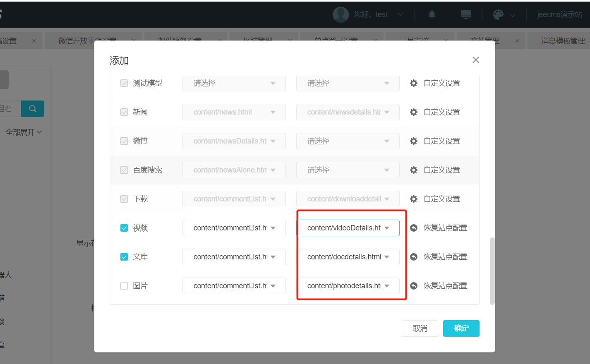Close the 添加 dialog with the X

pos(476,60)
